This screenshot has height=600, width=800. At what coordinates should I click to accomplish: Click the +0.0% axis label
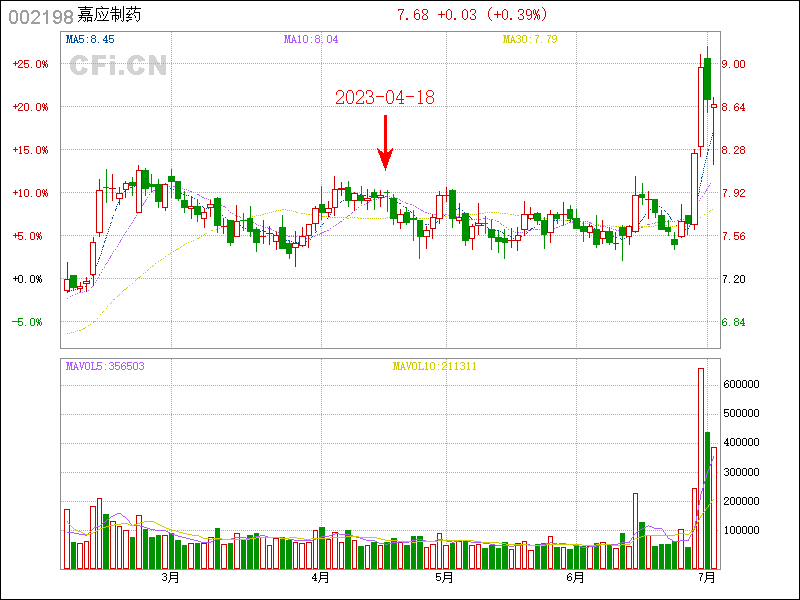[x=28, y=279]
